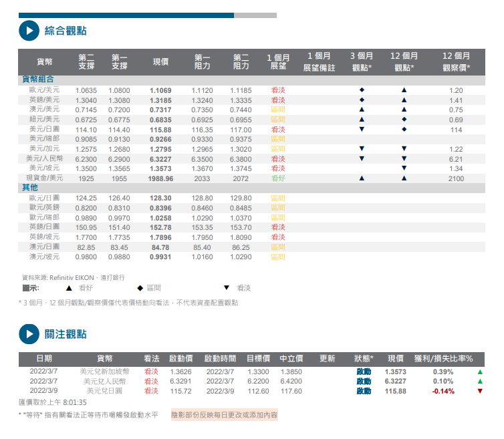Click the play icon beside 關注觀點
This screenshot has width=504, height=439.
coord(29,334)
